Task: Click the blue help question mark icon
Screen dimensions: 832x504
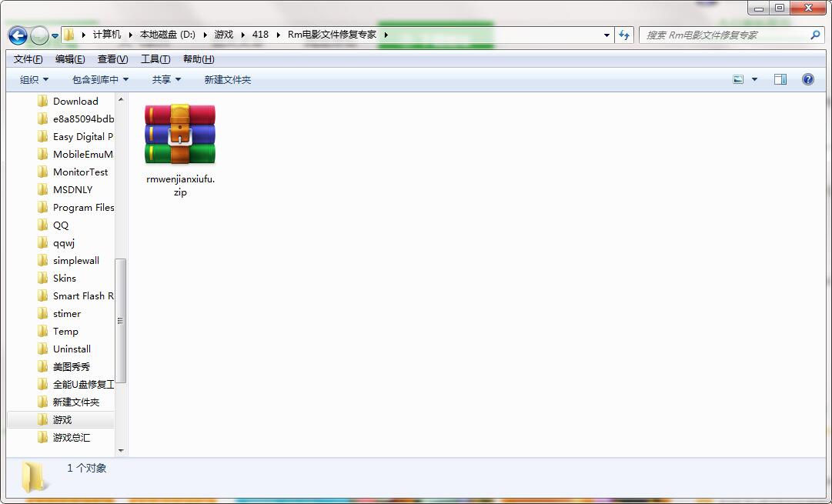Action: 807,79
